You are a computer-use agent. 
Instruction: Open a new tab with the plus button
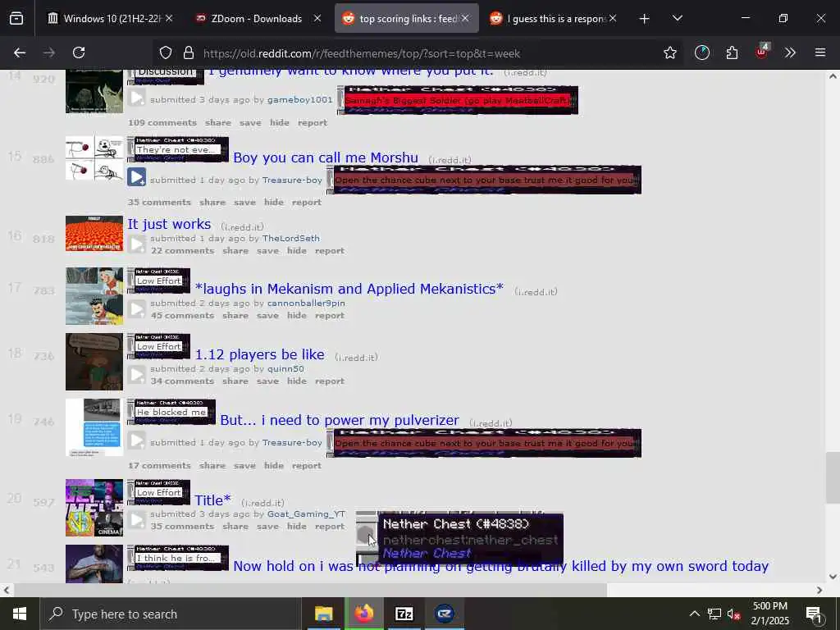click(x=645, y=19)
